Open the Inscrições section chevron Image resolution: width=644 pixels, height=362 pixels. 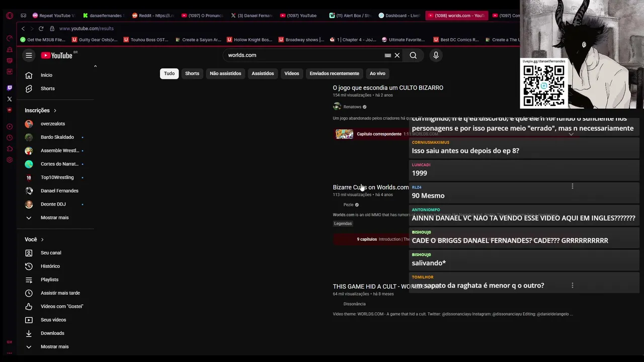(x=55, y=111)
